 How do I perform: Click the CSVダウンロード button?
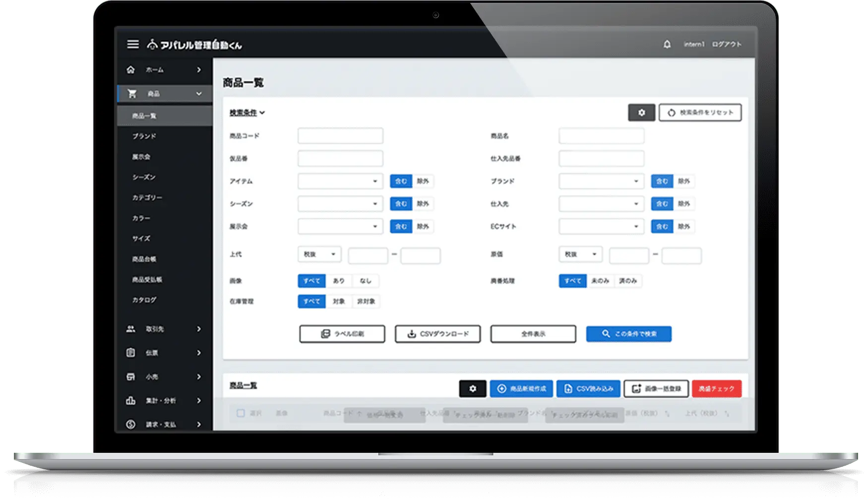(x=437, y=334)
